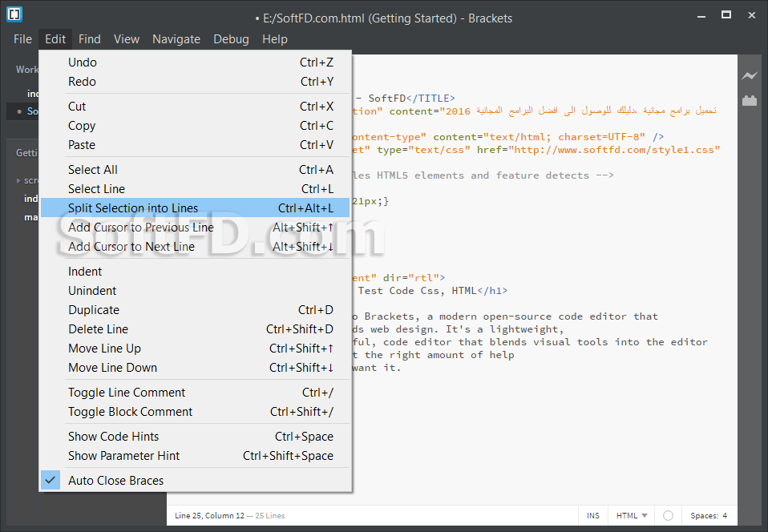Open the View menu
This screenshot has width=768, height=532.
127,39
